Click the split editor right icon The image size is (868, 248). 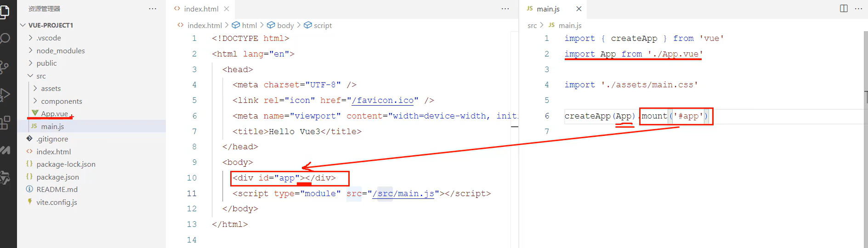(x=844, y=9)
